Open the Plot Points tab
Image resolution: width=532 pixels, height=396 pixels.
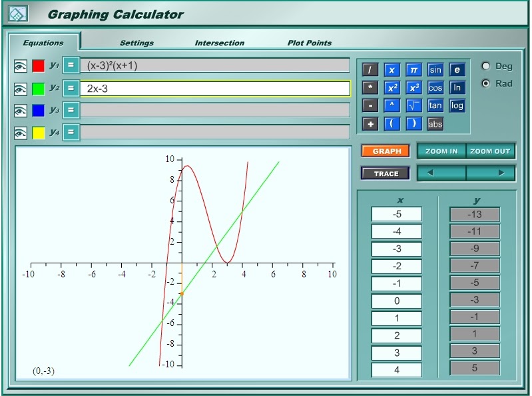click(x=310, y=43)
